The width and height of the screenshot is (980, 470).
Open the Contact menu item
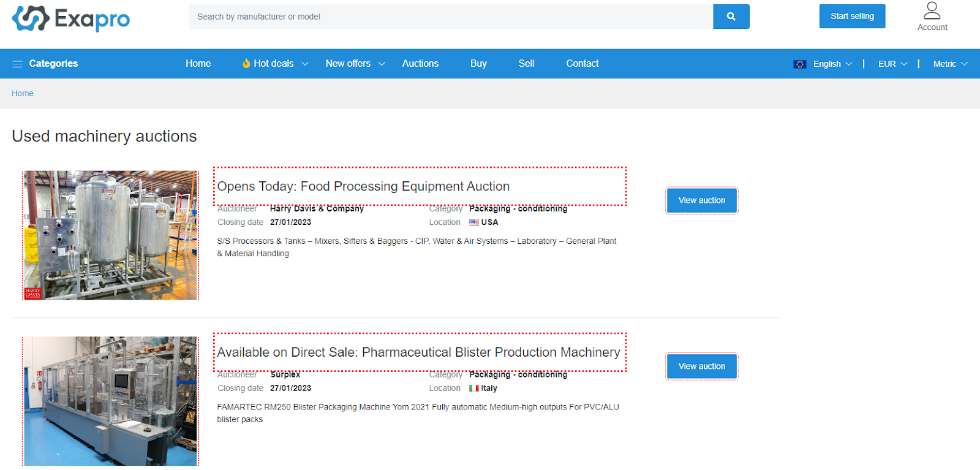(582, 64)
